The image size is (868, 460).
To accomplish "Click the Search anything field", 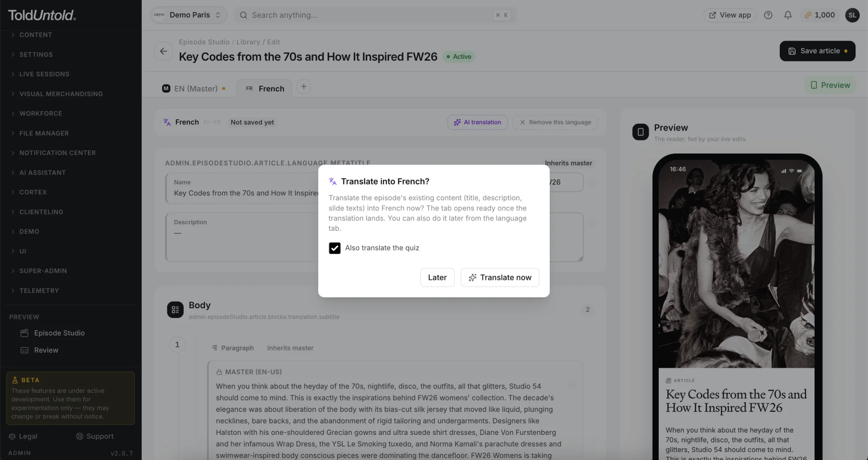I will coord(375,15).
